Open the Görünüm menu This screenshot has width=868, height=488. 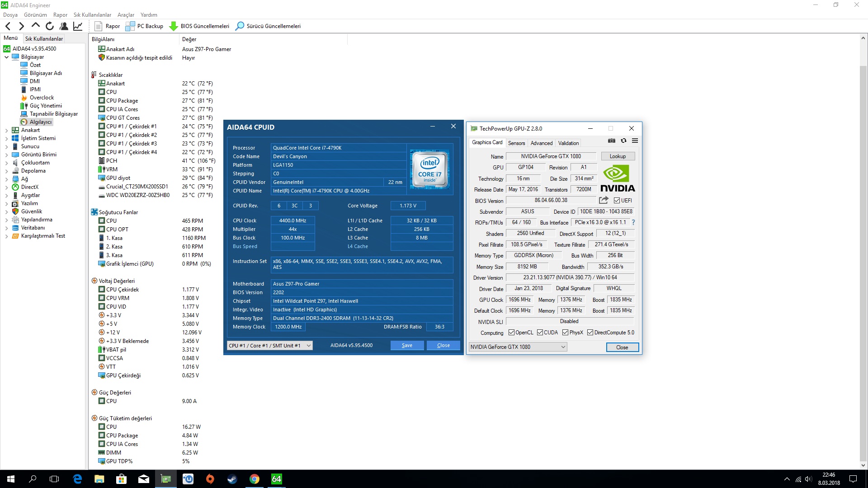coord(35,15)
